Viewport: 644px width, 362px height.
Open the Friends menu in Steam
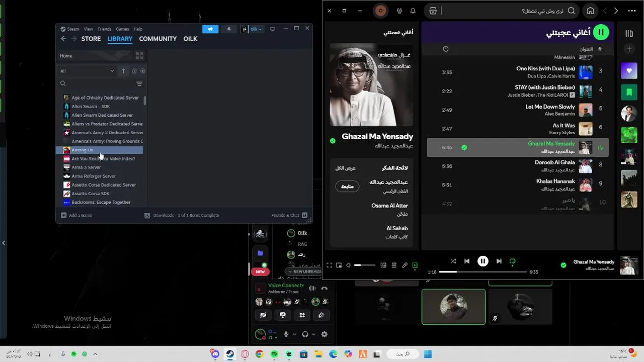tap(105, 29)
